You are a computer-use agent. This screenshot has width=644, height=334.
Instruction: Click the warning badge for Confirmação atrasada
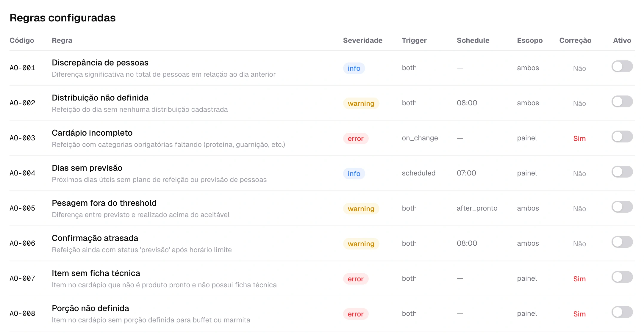361,244
